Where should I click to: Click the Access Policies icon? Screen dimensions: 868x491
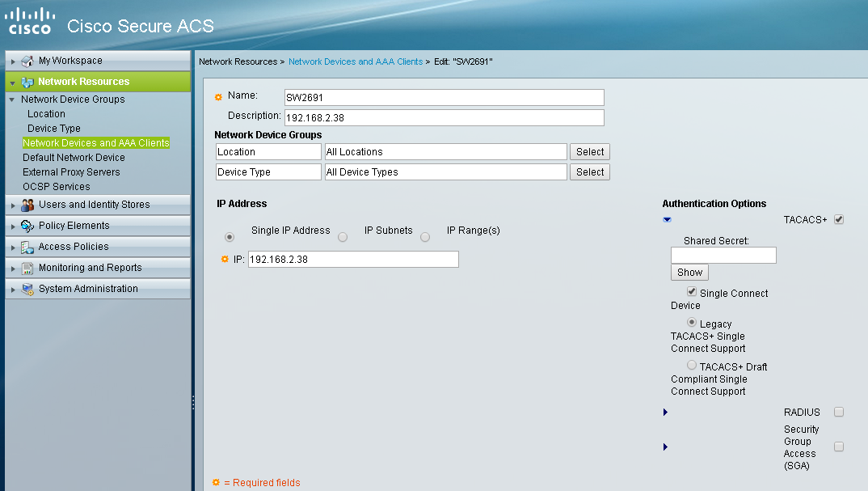click(x=27, y=248)
